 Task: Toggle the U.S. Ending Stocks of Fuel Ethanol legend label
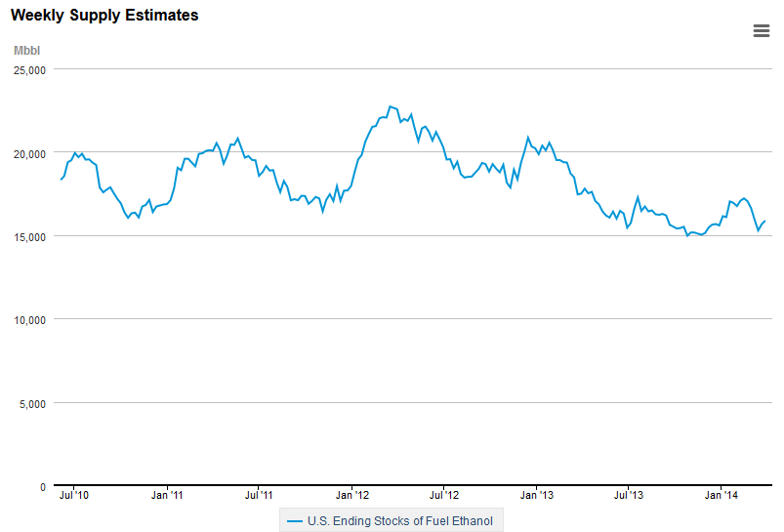[x=400, y=521]
